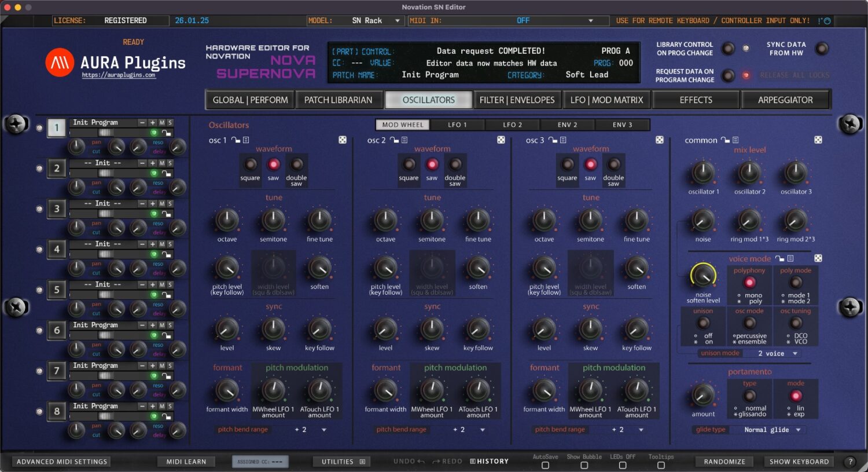Click the lock icon in voice mode header

pos(779,259)
